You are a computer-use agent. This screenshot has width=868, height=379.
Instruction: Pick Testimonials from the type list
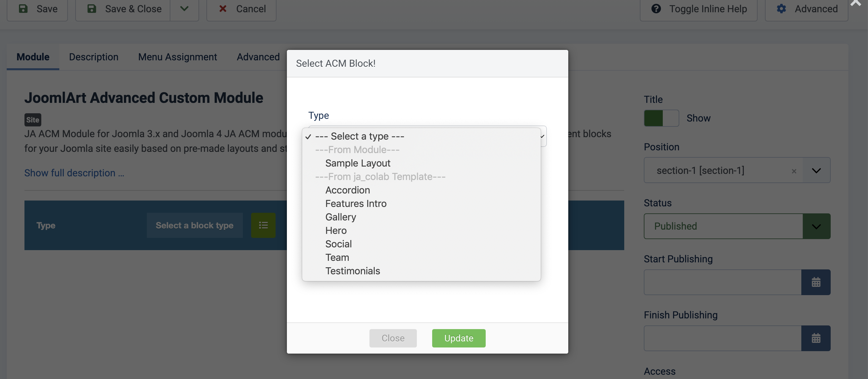[352, 271]
